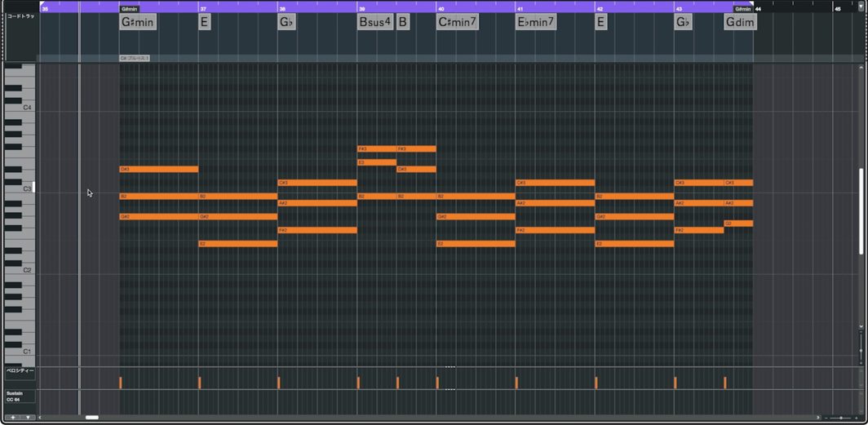Click the first velocity bar under G♯min
This screenshot has height=425, width=868.
coord(121,383)
